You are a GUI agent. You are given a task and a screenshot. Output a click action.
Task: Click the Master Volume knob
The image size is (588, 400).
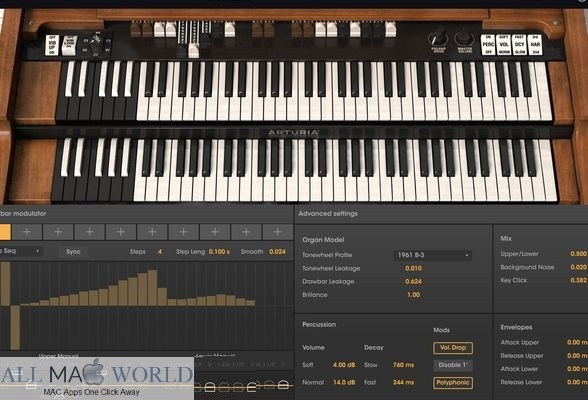point(464,39)
